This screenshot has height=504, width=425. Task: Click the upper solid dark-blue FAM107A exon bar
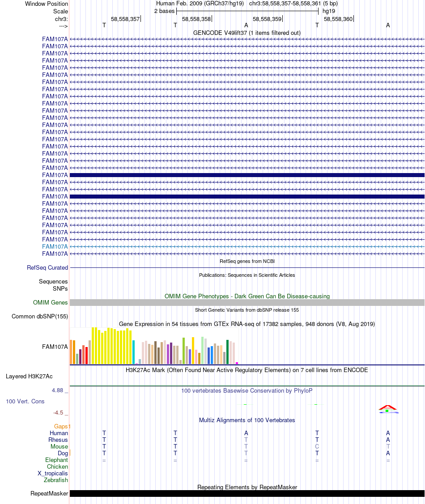pyautogui.click(x=247, y=175)
